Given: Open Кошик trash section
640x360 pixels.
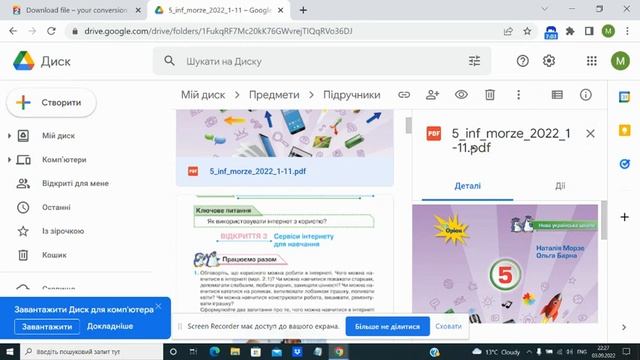Looking at the screenshot, I should (x=54, y=255).
